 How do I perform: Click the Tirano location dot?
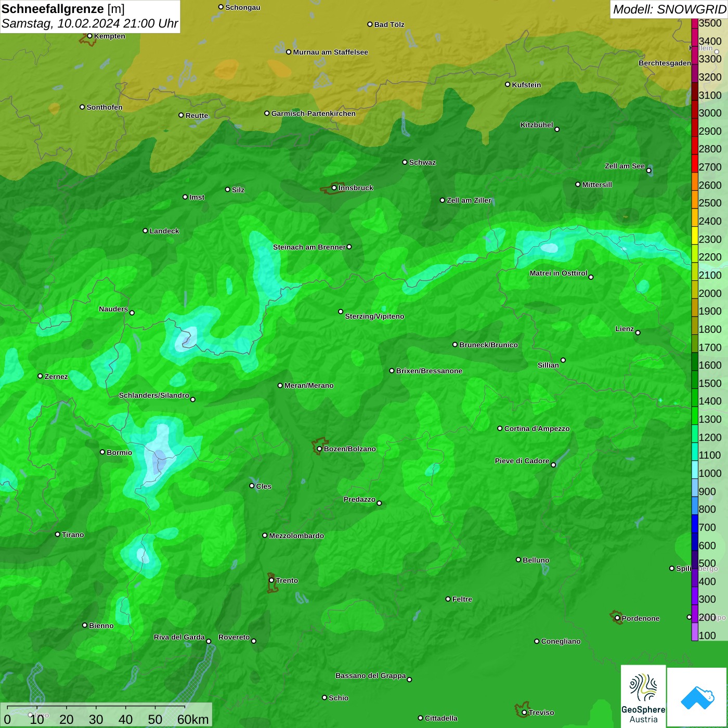pos(58,534)
